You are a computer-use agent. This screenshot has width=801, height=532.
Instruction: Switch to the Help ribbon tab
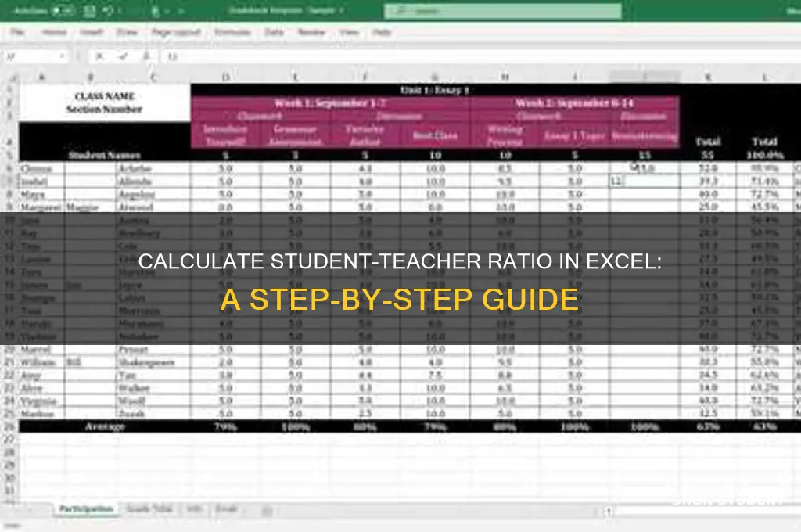(382, 32)
